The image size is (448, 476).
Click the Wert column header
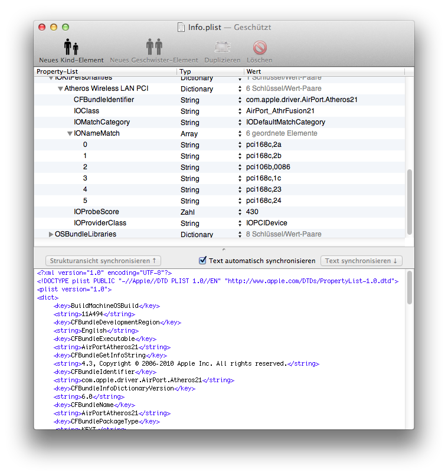pyautogui.click(x=325, y=71)
